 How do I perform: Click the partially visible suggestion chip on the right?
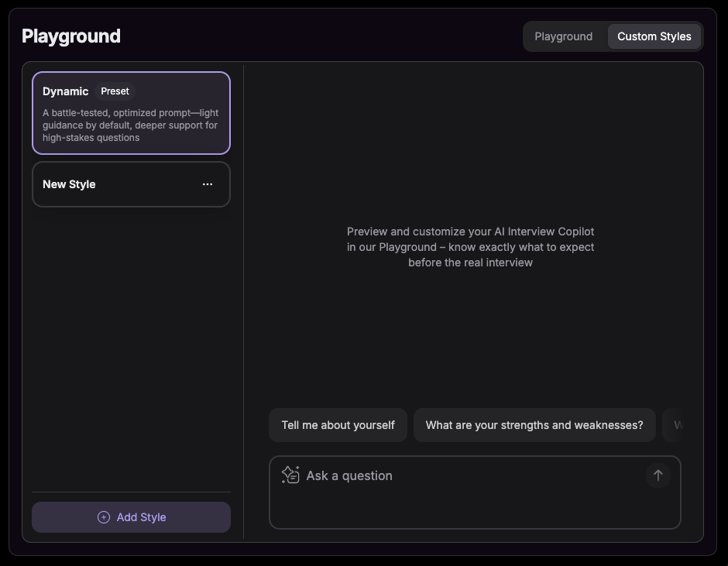680,424
